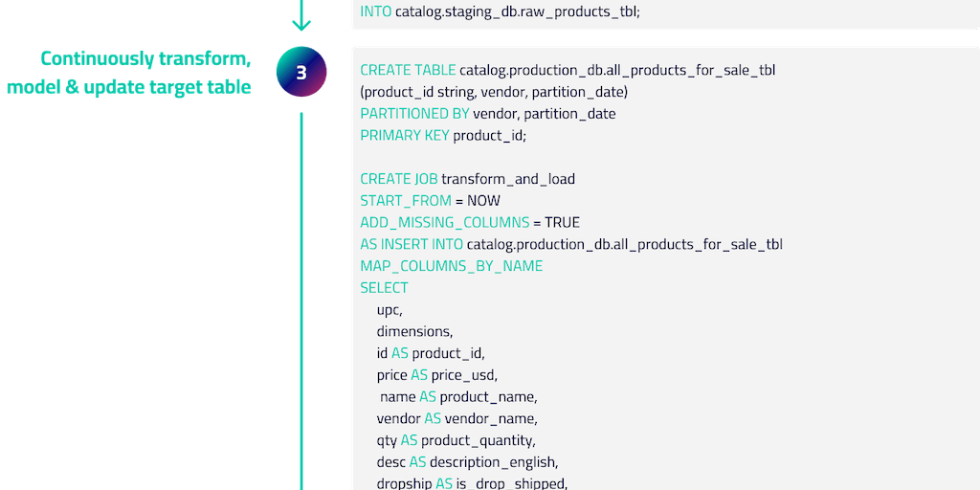The width and height of the screenshot is (980, 490).
Task: Click the vertical green line below step 3
Action: coord(301,287)
